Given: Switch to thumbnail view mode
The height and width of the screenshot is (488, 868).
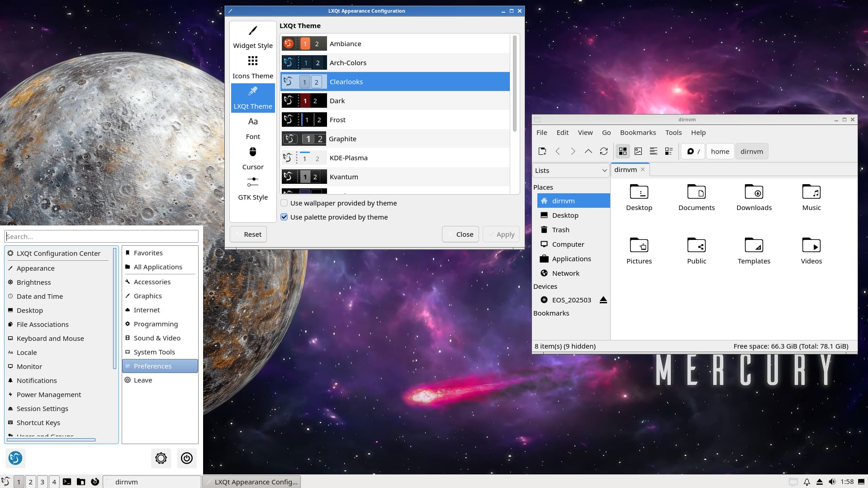Looking at the screenshot, I should click(638, 151).
